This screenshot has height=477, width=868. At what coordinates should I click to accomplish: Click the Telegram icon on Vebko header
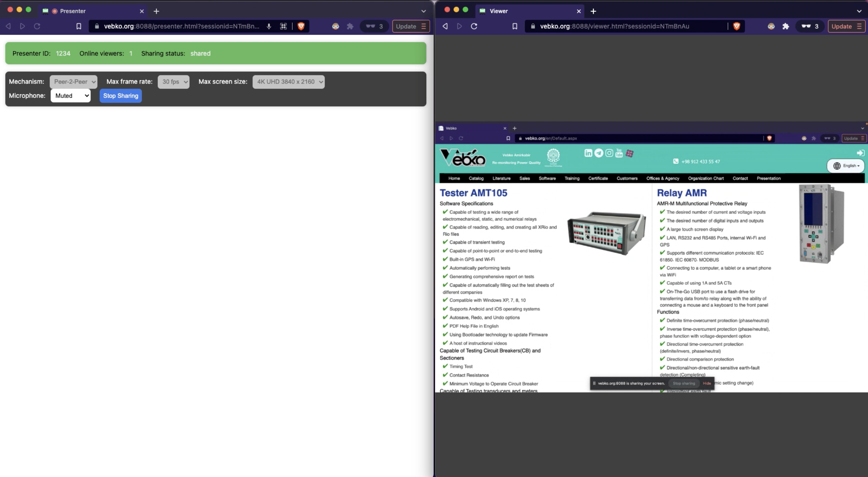coord(598,153)
